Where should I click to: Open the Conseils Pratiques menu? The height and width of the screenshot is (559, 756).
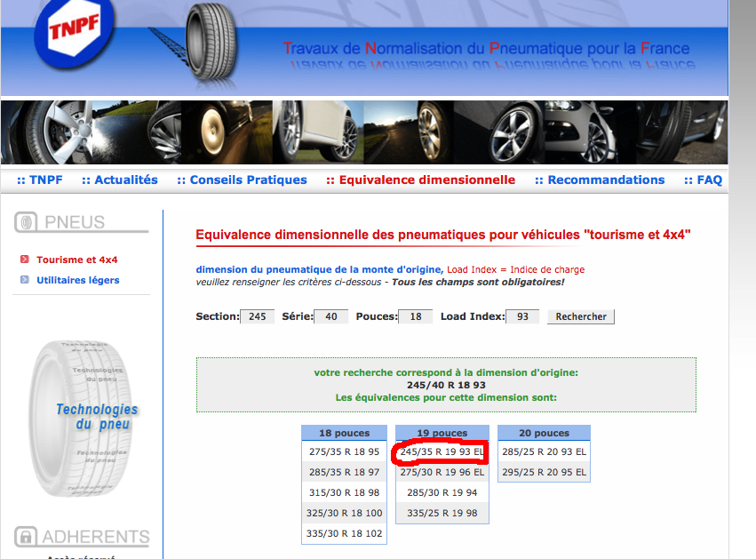[242, 180]
